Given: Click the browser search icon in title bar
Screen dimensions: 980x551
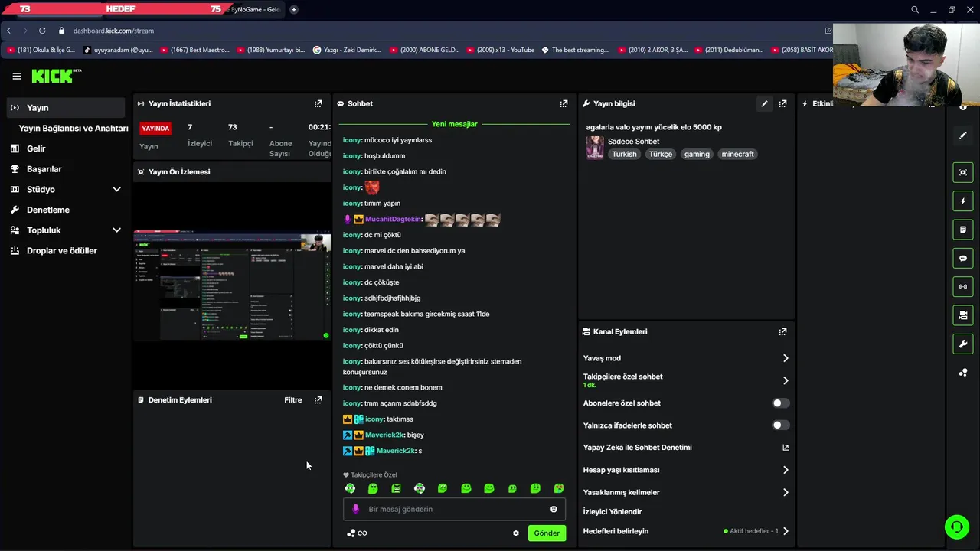Looking at the screenshot, I should point(915,10).
